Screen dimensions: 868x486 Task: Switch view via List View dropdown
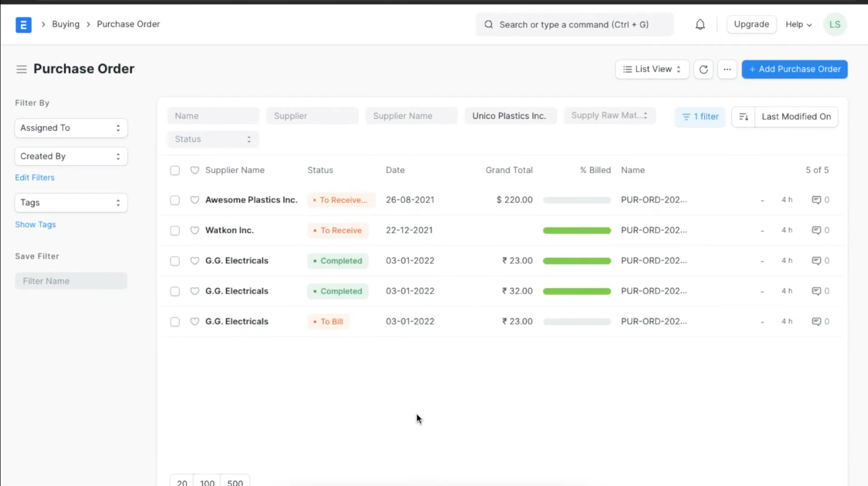(652, 69)
